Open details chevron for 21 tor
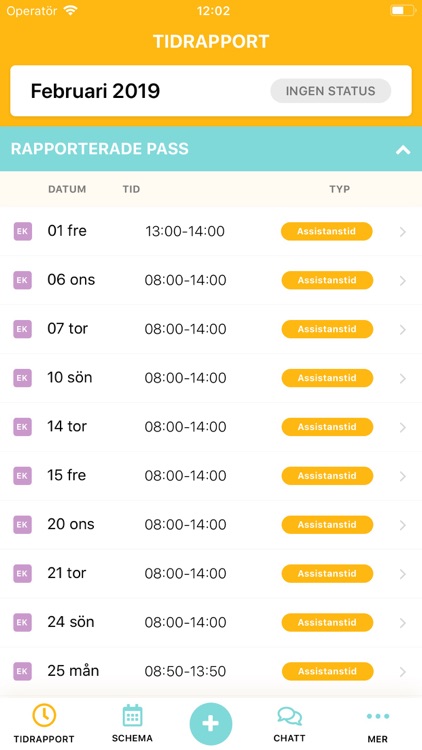 (x=402, y=574)
